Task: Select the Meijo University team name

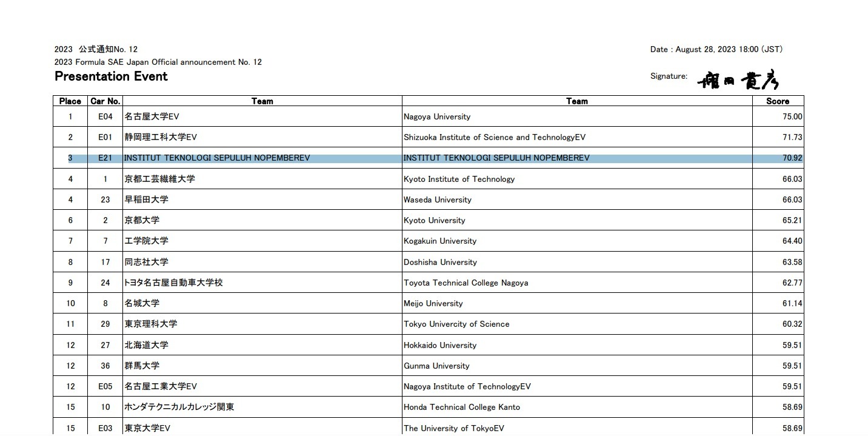Action: [x=433, y=303]
